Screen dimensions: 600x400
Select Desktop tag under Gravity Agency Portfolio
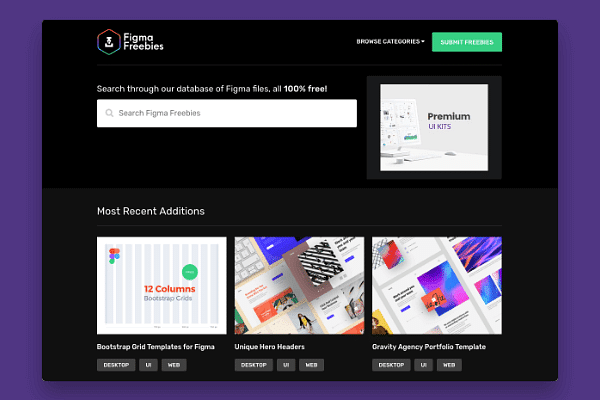391,365
